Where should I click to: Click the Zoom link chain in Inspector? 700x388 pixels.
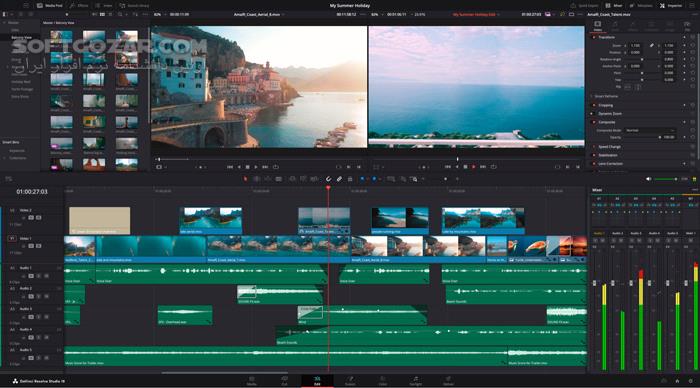[x=652, y=46]
